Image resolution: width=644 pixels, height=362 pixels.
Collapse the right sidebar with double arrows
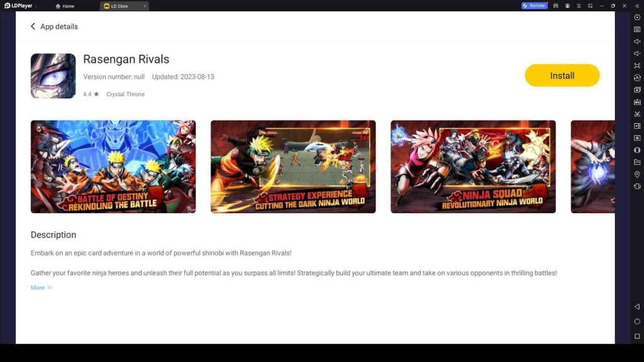637,6
